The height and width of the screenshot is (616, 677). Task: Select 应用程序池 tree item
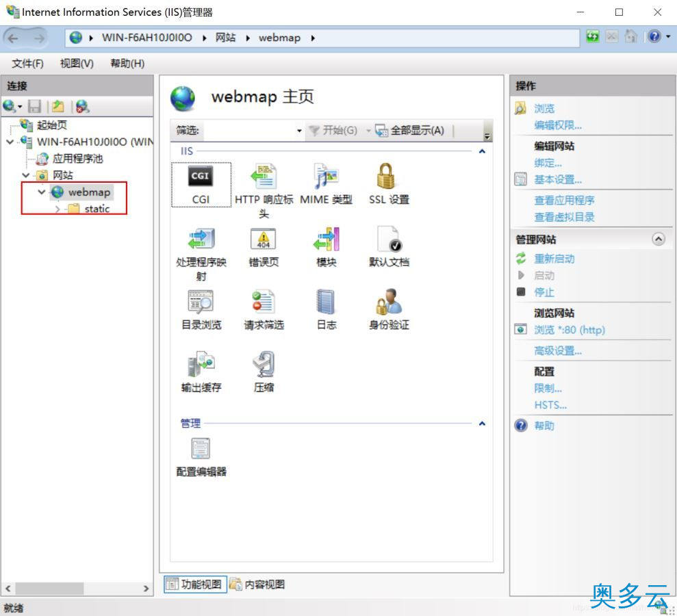(x=78, y=158)
